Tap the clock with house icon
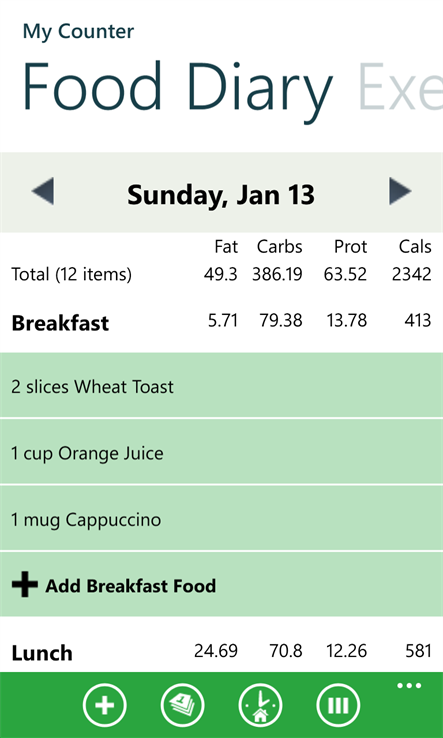The image size is (443, 738). pyautogui.click(x=261, y=705)
